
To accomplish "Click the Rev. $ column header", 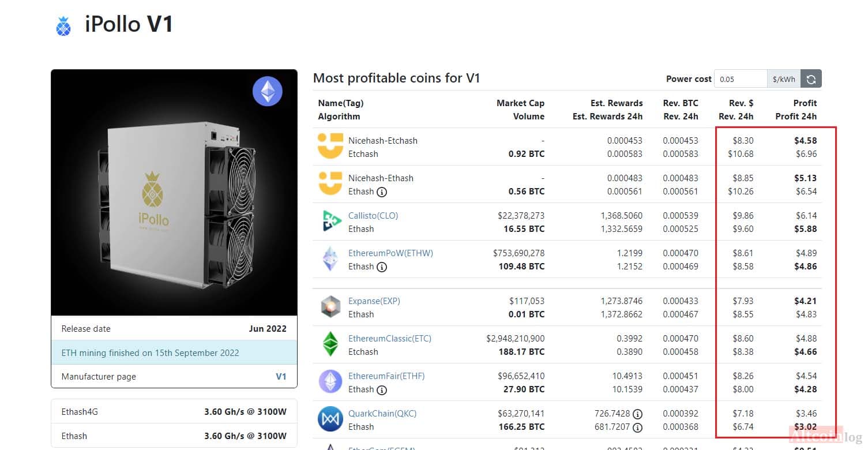I will coord(741,103).
